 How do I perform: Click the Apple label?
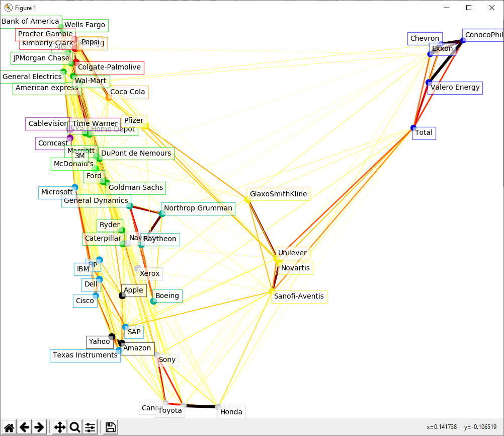133,290
